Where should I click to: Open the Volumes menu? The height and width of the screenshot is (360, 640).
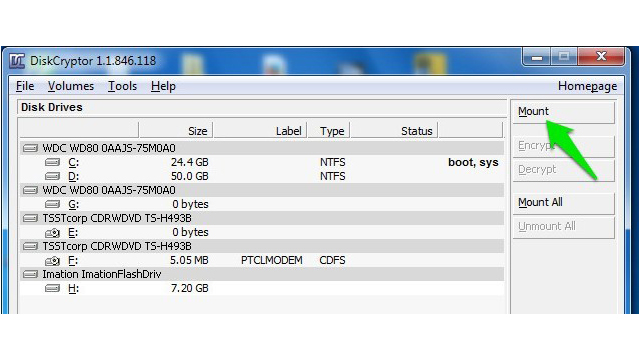[71, 86]
